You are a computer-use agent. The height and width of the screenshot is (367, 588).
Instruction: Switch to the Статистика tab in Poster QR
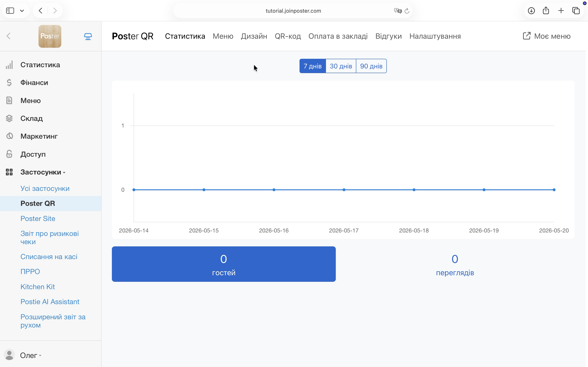(x=185, y=36)
